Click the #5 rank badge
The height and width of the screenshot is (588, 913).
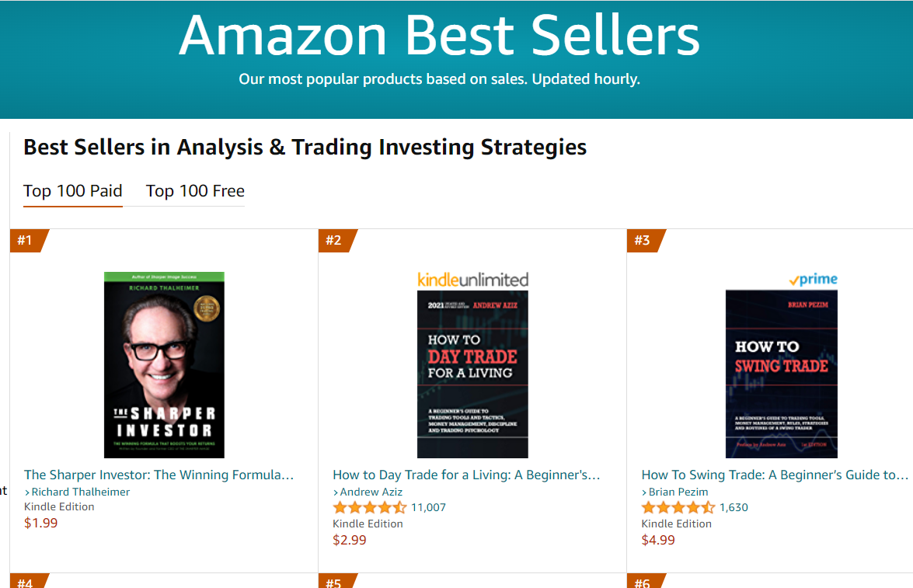pyautogui.click(x=336, y=582)
